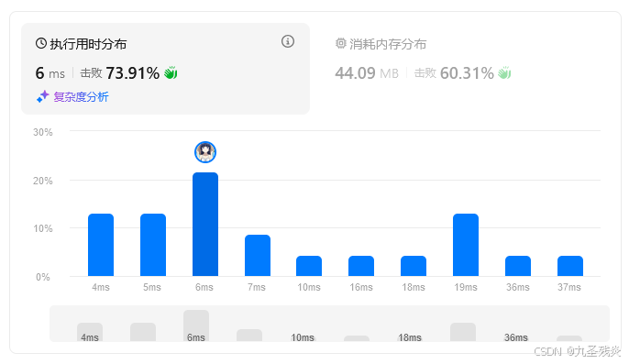The height and width of the screenshot is (364, 629).
Task: Select the 4ms bar in chart
Action: [101, 245]
